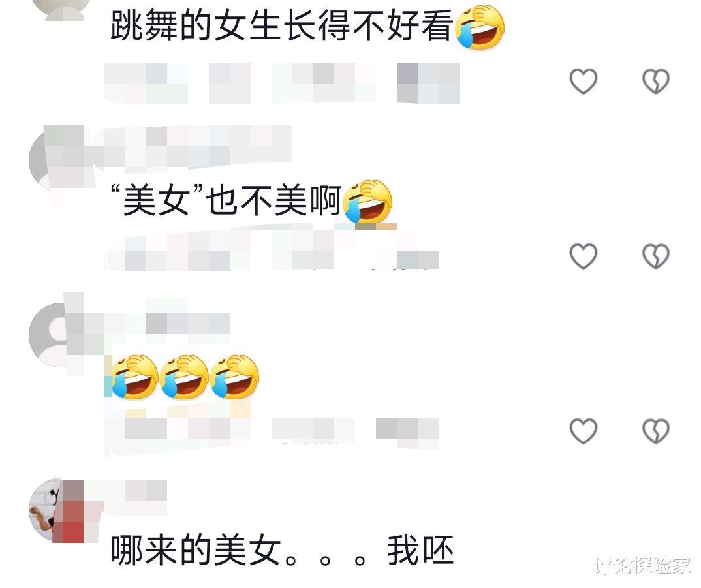Like the comment "跳舞的女生长得不好看"

583,82
